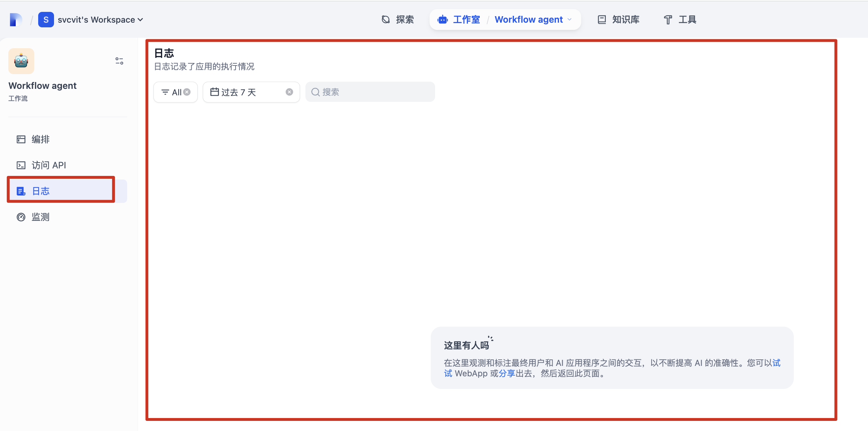Image resolution: width=868 pixels, height=431 pixels.
Task: Click the blue S workspace avatar
Action: point(46,19)
